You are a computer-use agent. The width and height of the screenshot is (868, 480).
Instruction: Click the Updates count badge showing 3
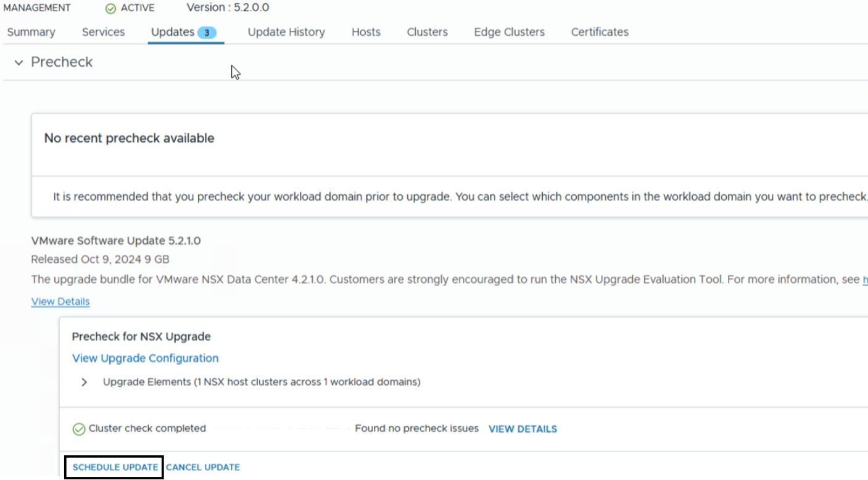click(207, 33)
